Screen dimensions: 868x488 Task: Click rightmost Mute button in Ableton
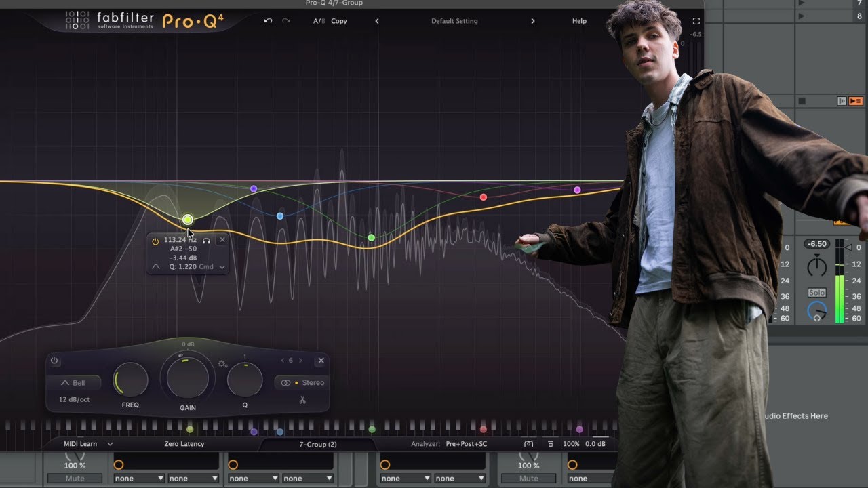tap(529, 479)
